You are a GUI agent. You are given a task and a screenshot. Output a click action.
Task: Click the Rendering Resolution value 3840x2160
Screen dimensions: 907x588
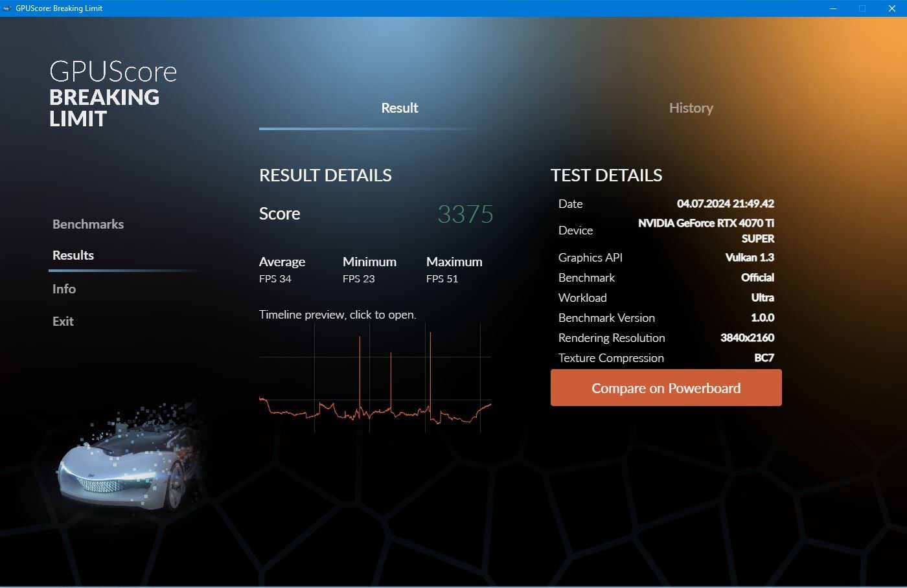747,338
